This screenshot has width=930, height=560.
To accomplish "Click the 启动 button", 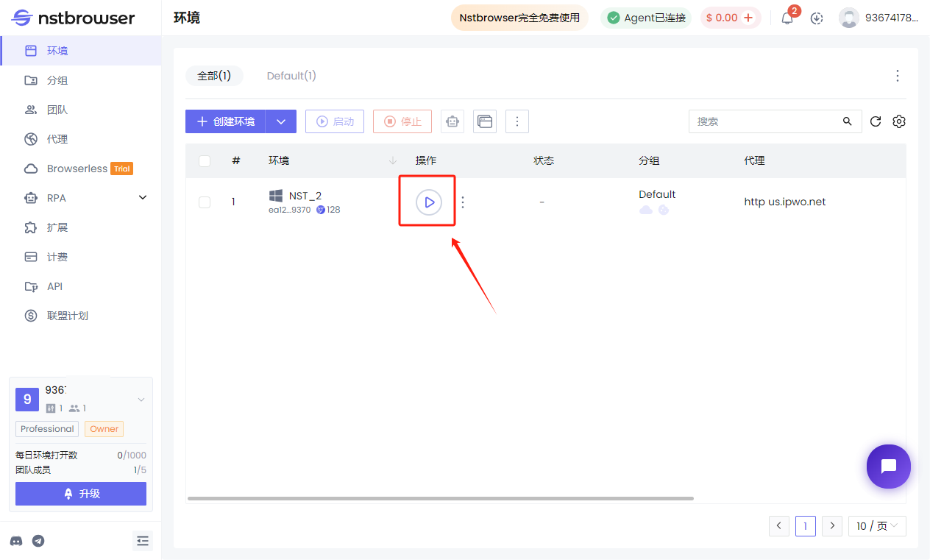I will [335, 121].
